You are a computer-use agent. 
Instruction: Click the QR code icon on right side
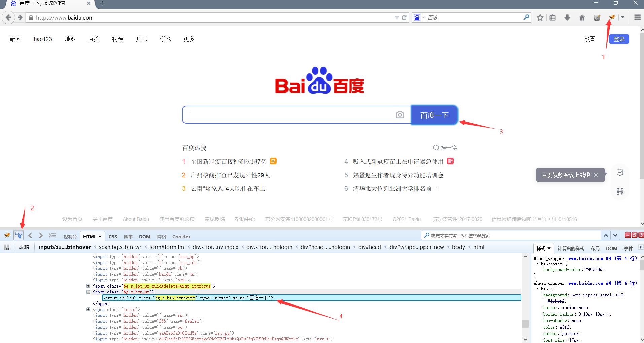(620, 191)
